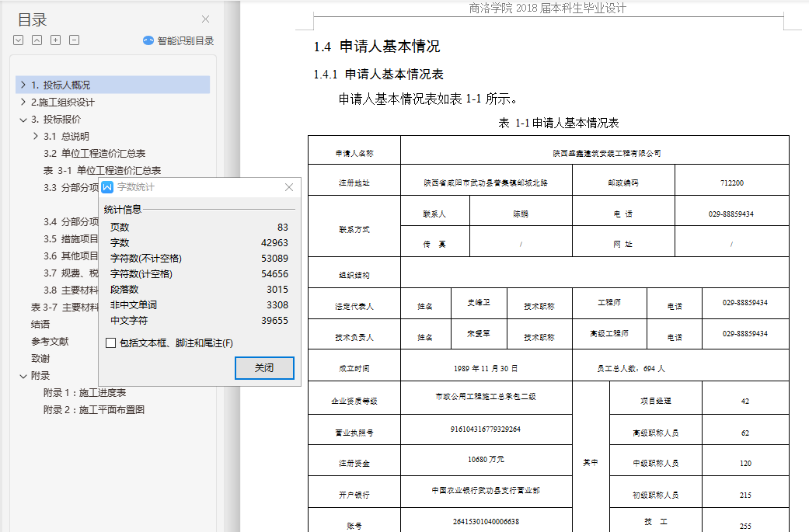The height and width of the screenshot is (532, 809).
Task: Open 附录 2：施工平面布置图 entry
Action: point(94,409)
